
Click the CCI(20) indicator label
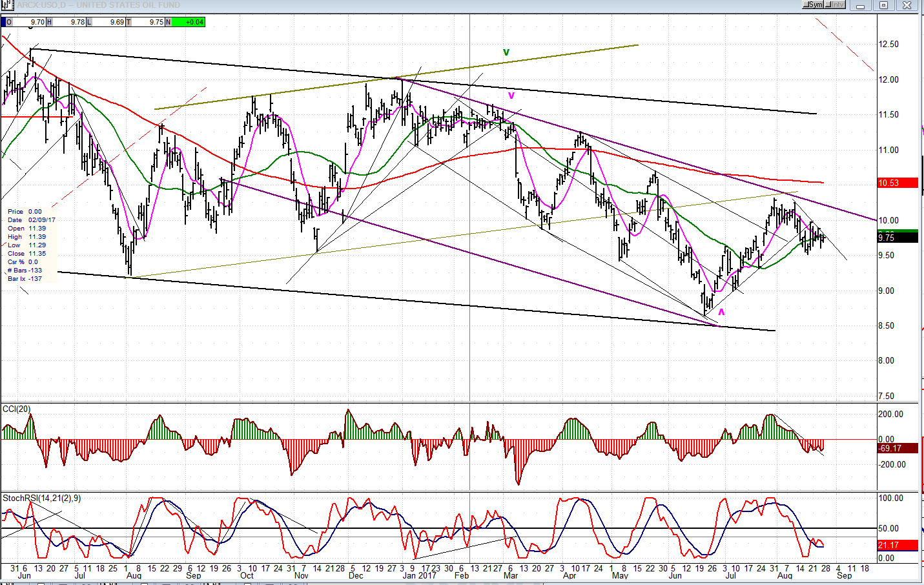pyautogui.click(x=16, y=409)
